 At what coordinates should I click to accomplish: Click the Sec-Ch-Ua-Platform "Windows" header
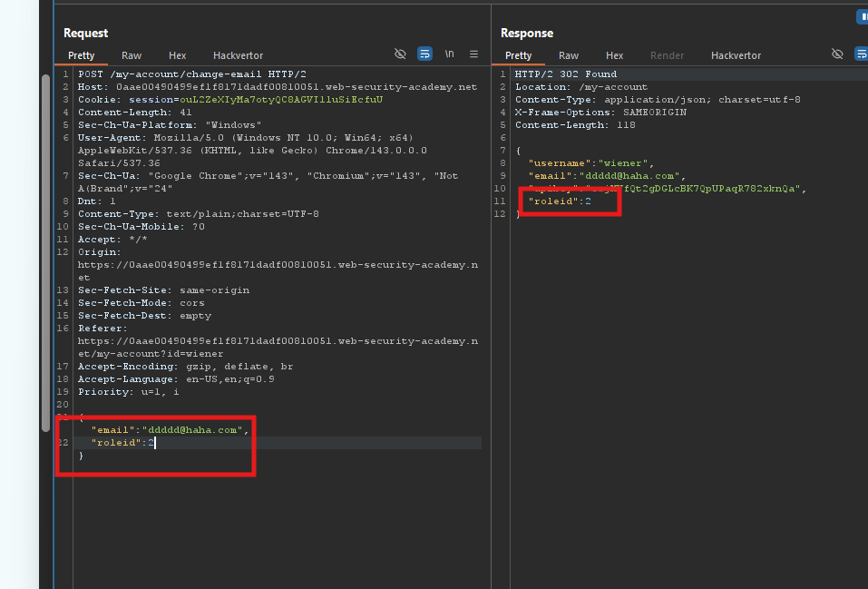(170, 124)
